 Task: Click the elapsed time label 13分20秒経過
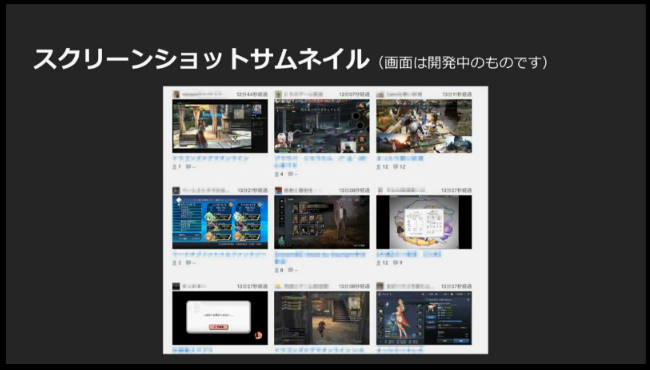(354, 190)
